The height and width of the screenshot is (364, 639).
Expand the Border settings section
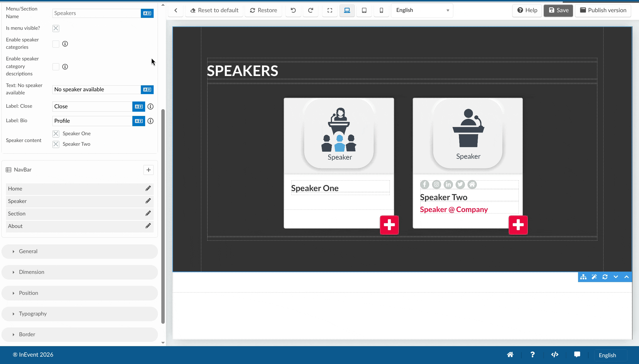point(80,335)
